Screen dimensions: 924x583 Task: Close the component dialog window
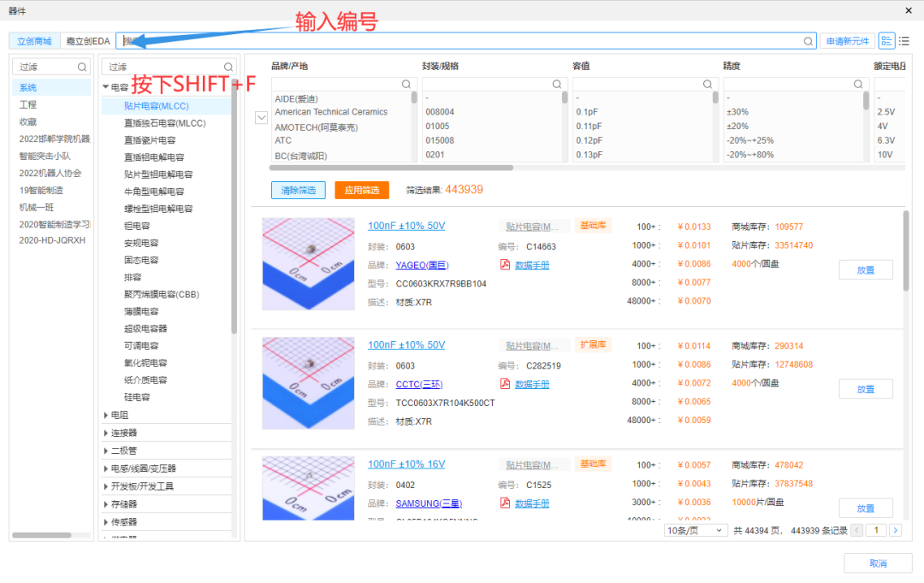coord(908,10)
